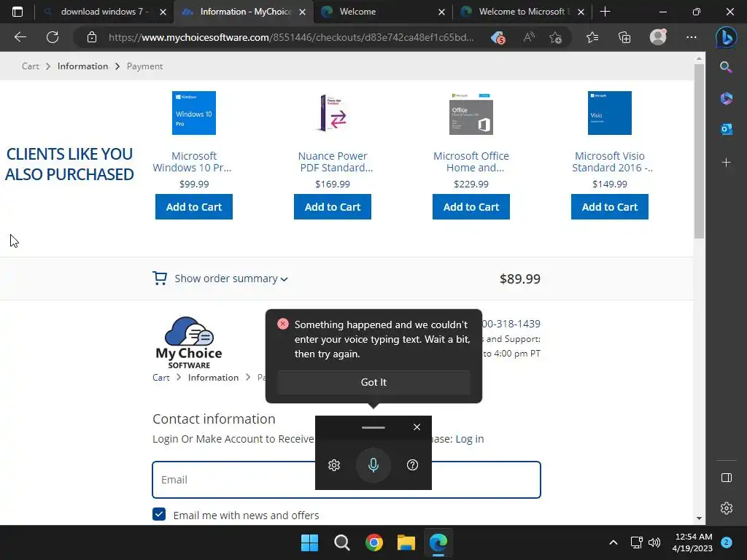Open Microsoft Visio Standard 2016 link
This screenshot has width=747, height=560.
point(611,162)
